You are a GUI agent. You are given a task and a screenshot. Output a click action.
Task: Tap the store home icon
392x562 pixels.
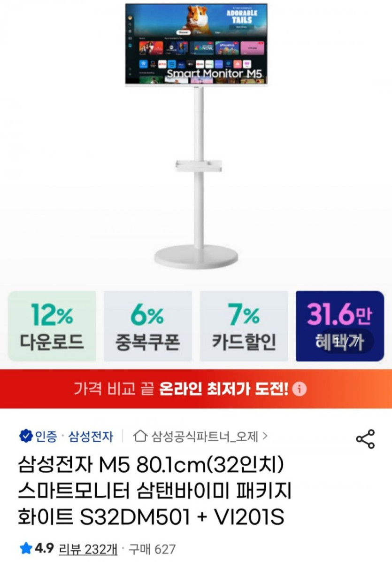coord(140,437)
